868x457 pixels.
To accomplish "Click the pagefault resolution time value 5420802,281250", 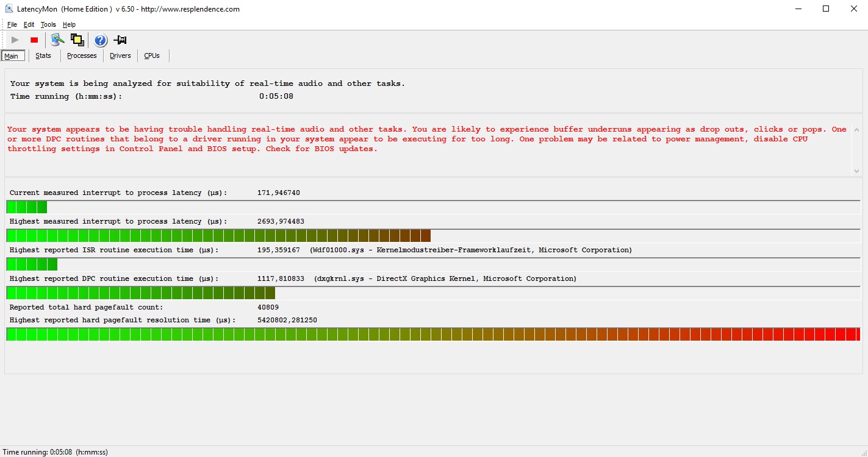I will 287,321.
